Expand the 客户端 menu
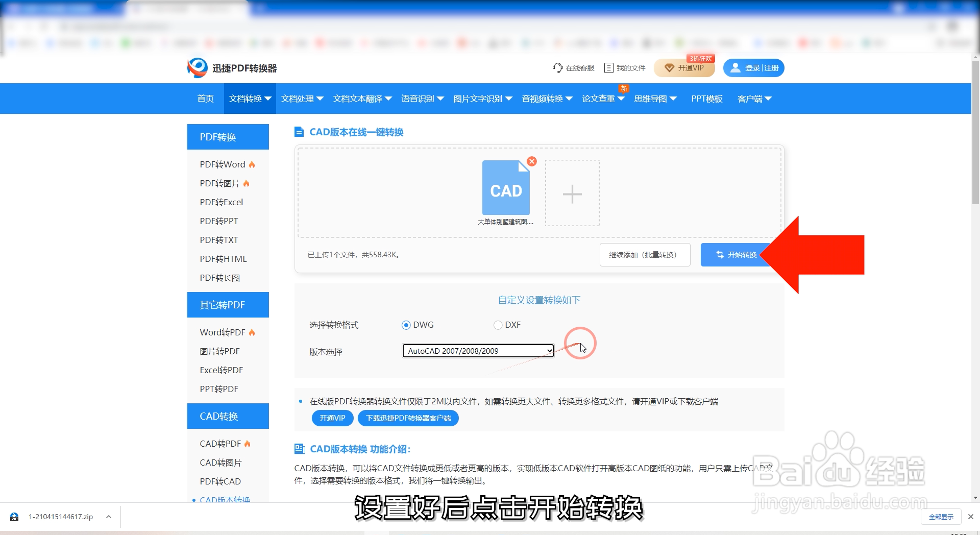This screenshot has width=980, height=535. coord(754,99)
